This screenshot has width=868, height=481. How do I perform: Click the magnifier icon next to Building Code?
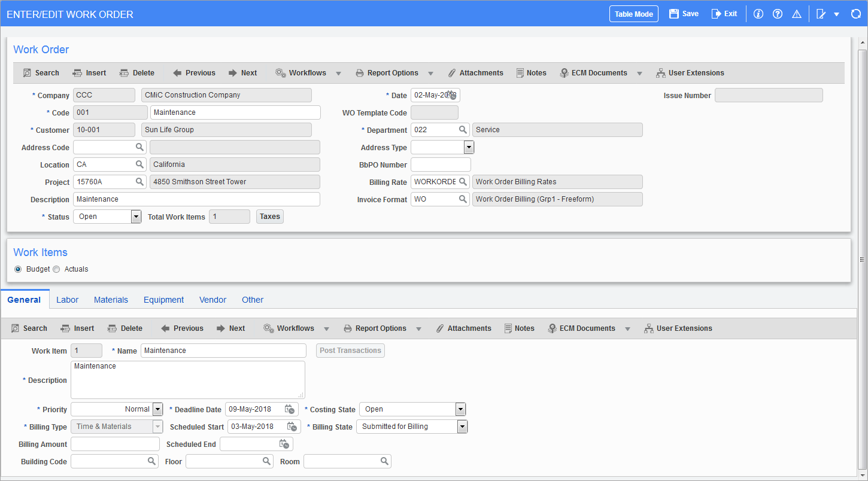[151, 461]
